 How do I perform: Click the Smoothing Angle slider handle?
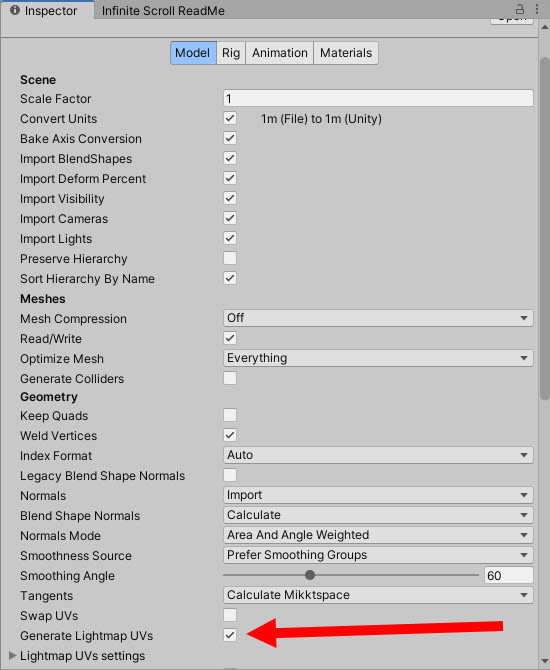point(310,575)
